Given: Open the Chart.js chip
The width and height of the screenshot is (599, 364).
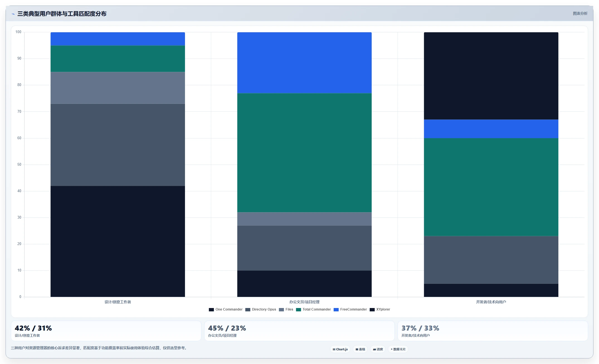Looking at the screenshot, I should [x=340, y=349].
